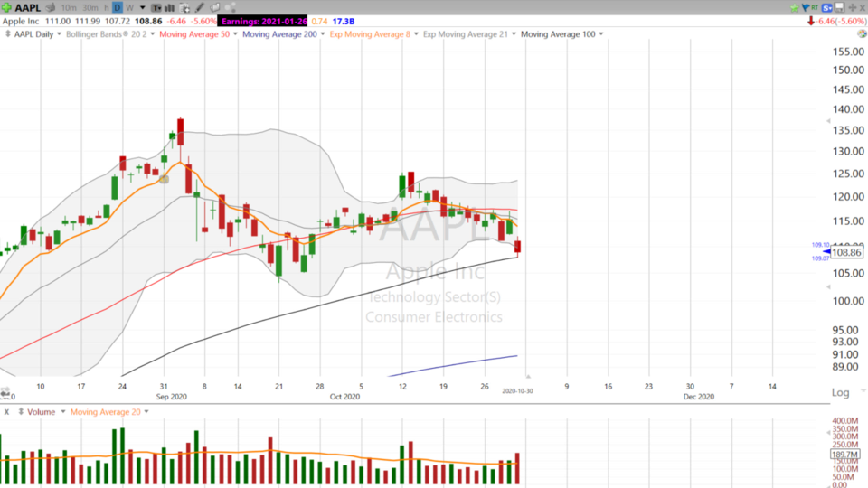Click the move crosshair arrows icon
This screenshot has height=488, width=868.
tap(852, 8)
